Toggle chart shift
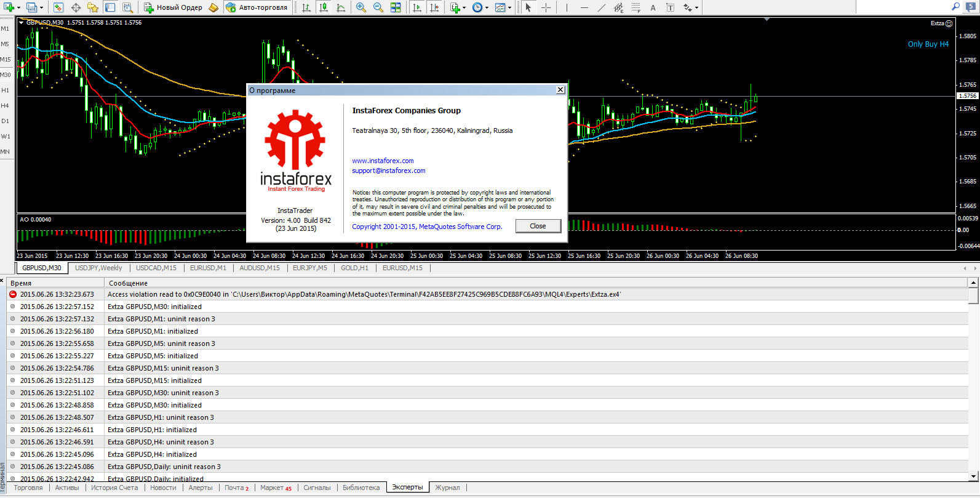The image size is (980, 498). 434,7
